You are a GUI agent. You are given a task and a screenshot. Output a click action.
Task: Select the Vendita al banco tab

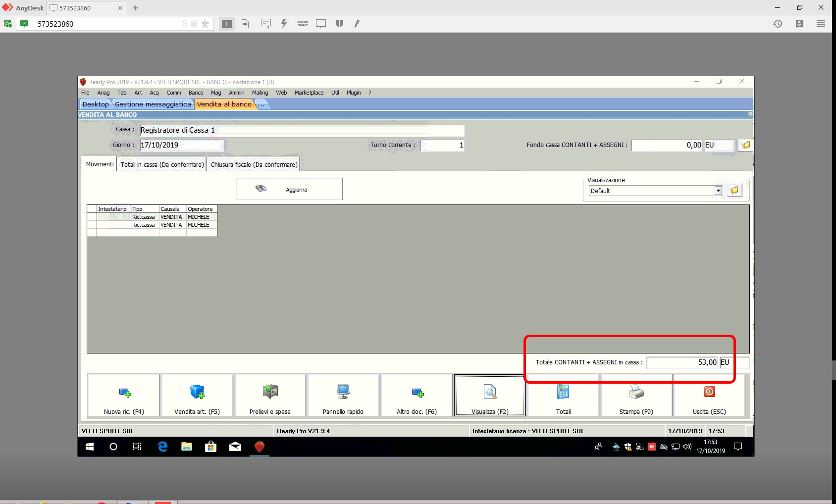(224, 104)
